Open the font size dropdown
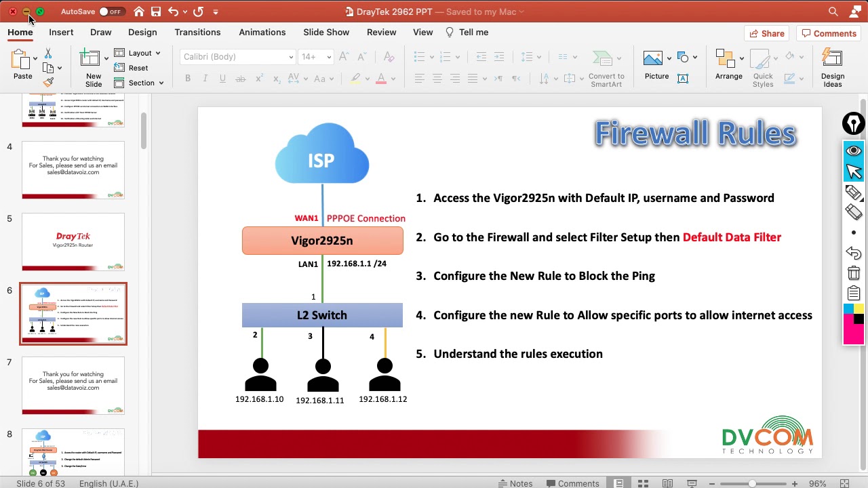 click(x=329, y=57)
